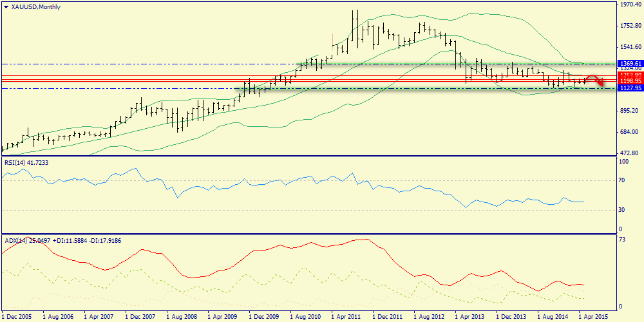Screen dimensions: 644x322
Task: Click the RSI(14) indicator label
Action: coord(26,162)
